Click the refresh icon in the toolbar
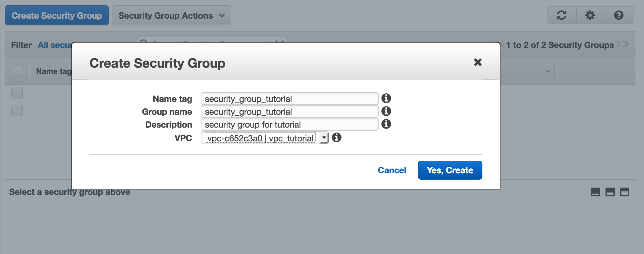Viewport: 644px width, 254px height. 562,15
